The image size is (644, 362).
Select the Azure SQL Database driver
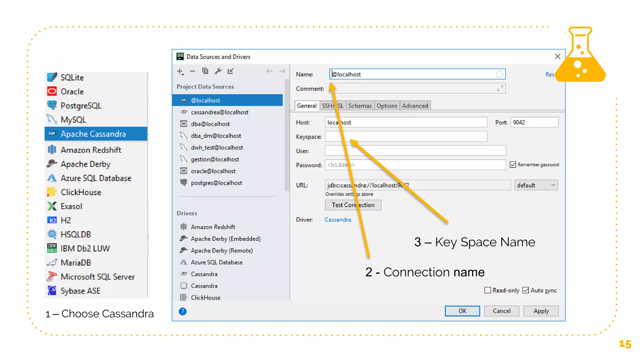point(228,262)
